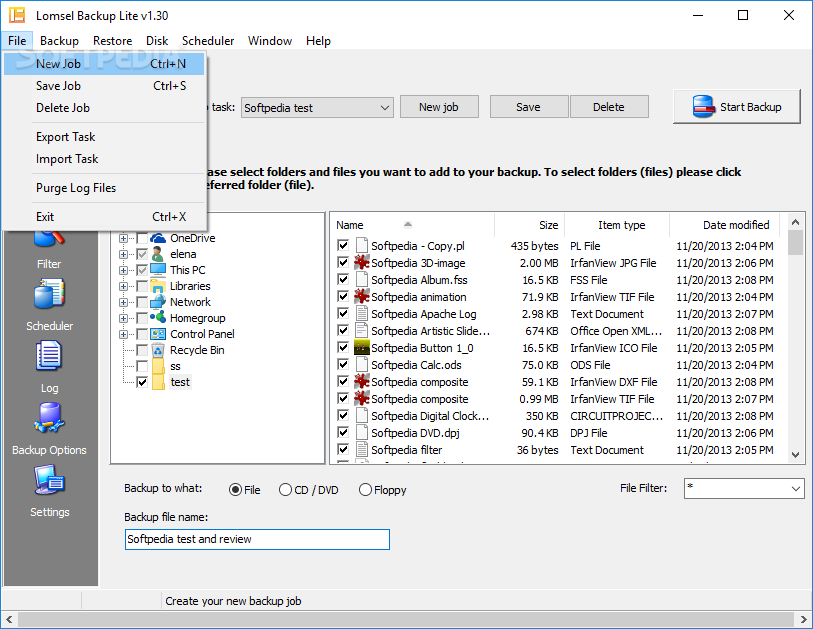Image resolution: width=813 pixels, height=629 pixels.
Task: Click the test folder icon
Action: pyautogui.click(x=158, y=382)
